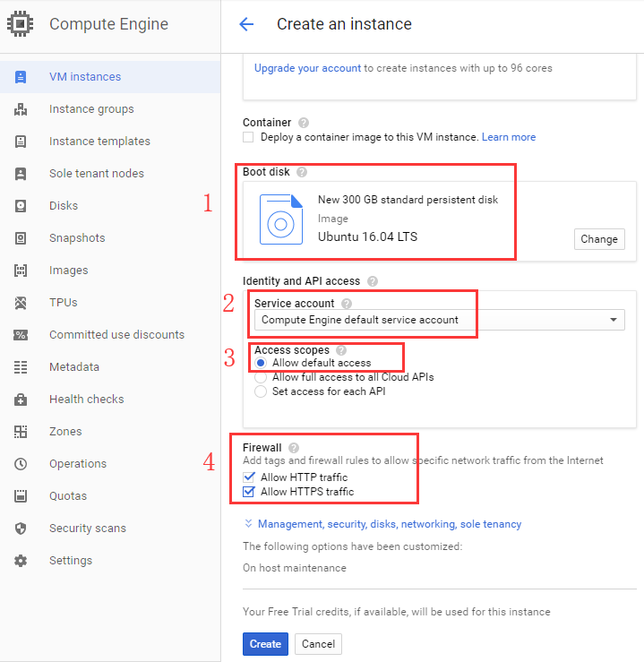Click the Metadata list icon
The height and width of the screenshot is (662, 644).
[x=21, y=367]
